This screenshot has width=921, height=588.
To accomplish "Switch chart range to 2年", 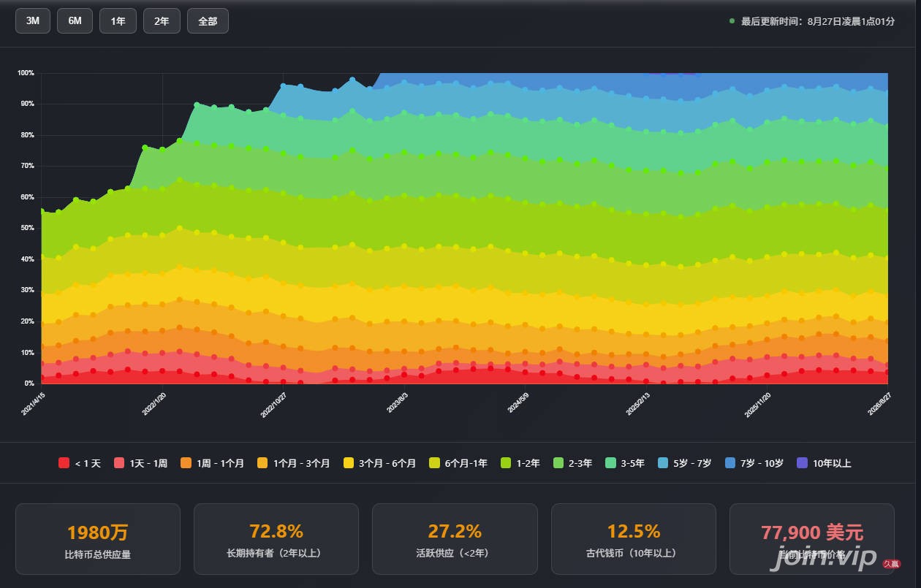I will [162, 21].
